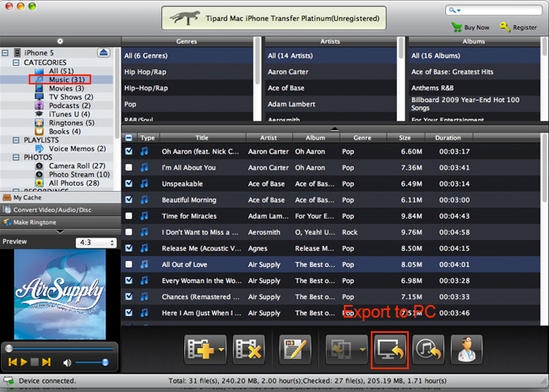
Task: Click the Buy Now shopping cart icon
Action: click(x=457, y=27)
